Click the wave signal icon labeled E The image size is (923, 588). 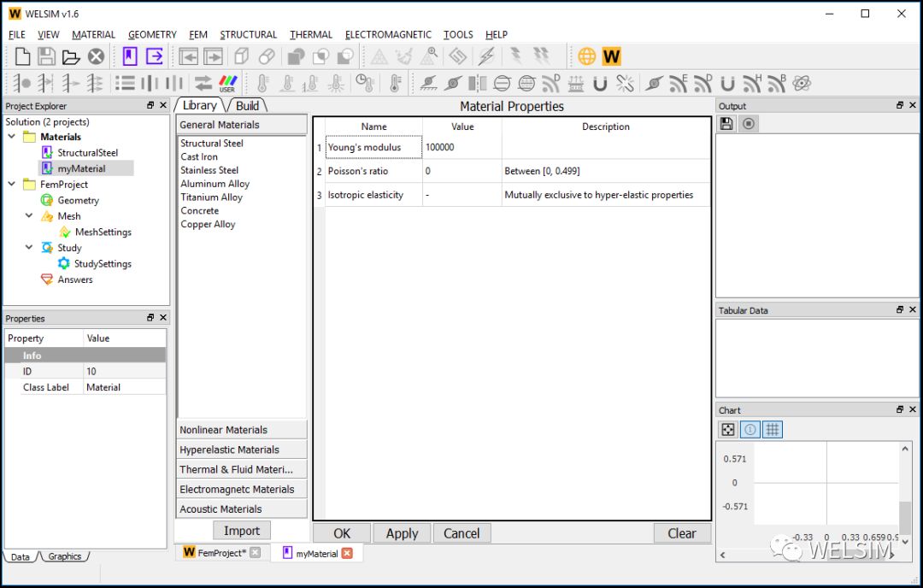coord(678,83)
